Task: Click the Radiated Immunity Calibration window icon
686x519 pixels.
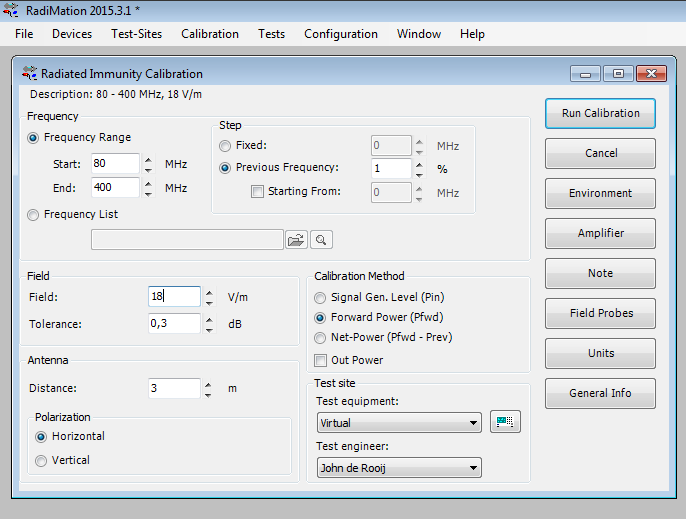Action: point(29,73)
